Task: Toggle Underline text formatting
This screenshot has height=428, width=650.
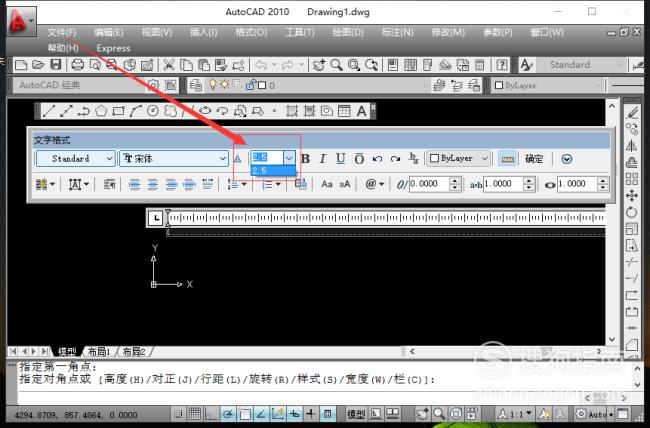Action: [x=341, y=159]
